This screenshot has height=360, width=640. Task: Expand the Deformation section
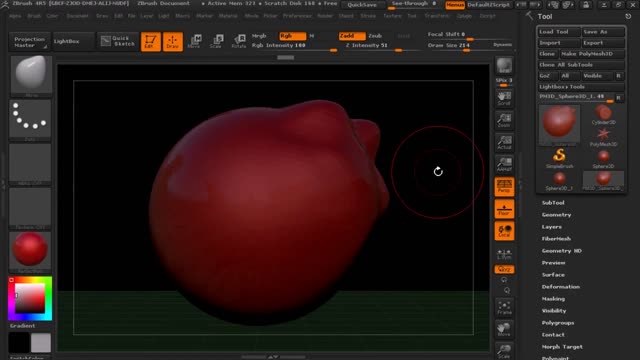[560, 287]
